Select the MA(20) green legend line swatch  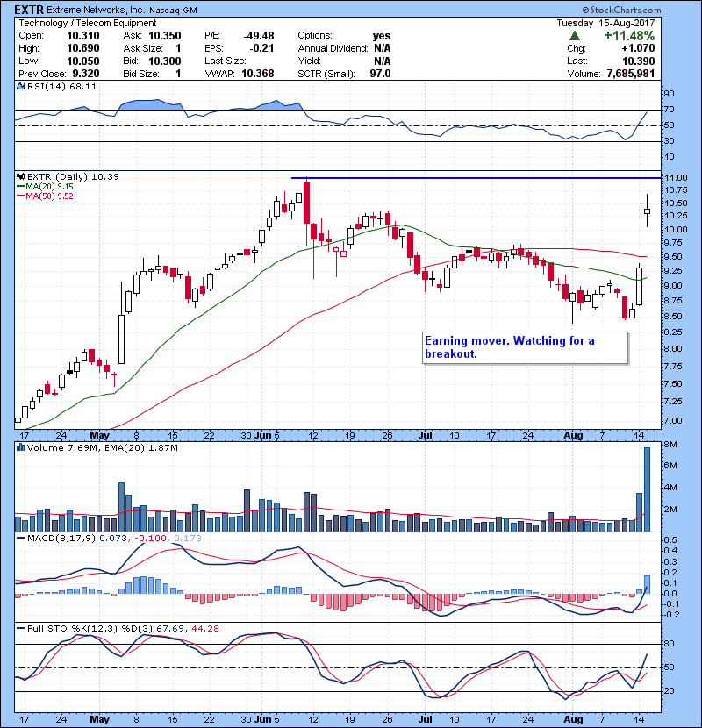21,186
